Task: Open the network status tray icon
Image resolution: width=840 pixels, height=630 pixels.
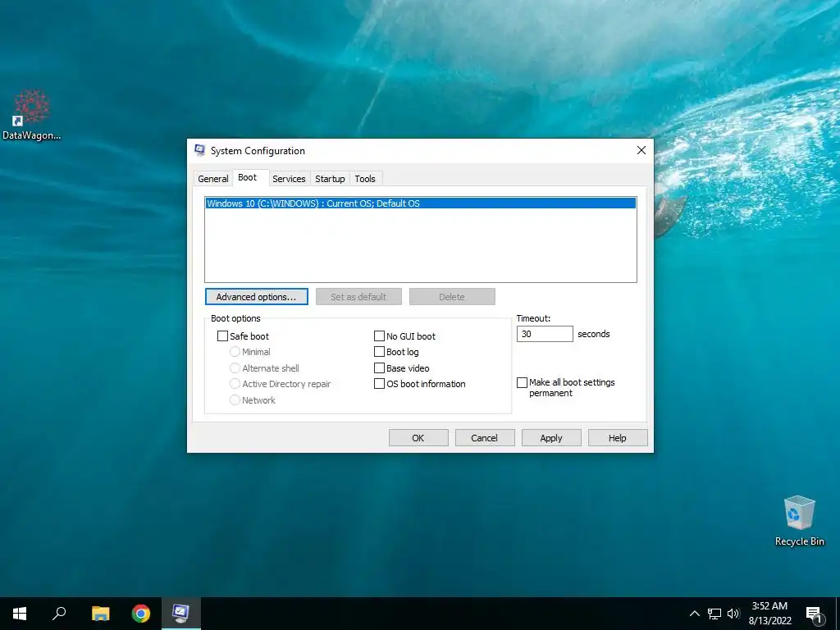Action: (714, 614)
